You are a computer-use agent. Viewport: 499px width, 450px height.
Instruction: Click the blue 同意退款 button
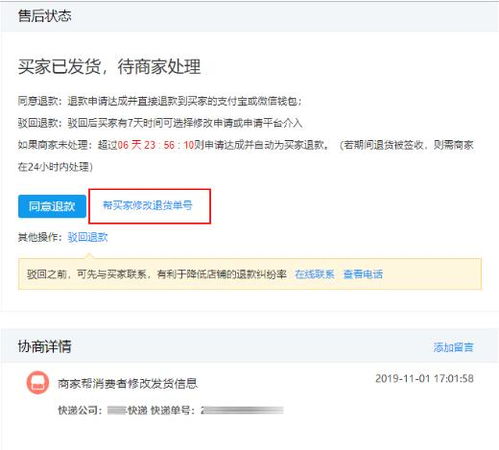52,206
